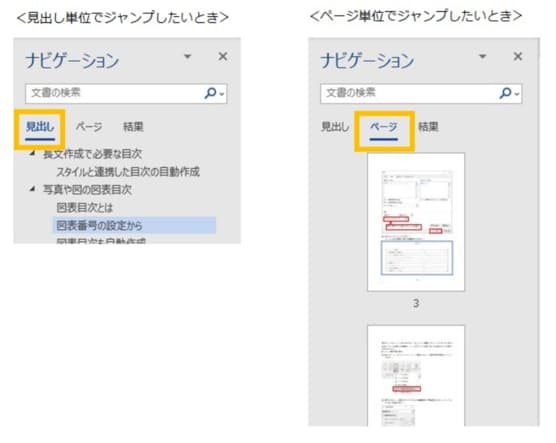556x443 pixels.
Task: Select 図表番号の設定から heading
Action: [x=134, y=225]
